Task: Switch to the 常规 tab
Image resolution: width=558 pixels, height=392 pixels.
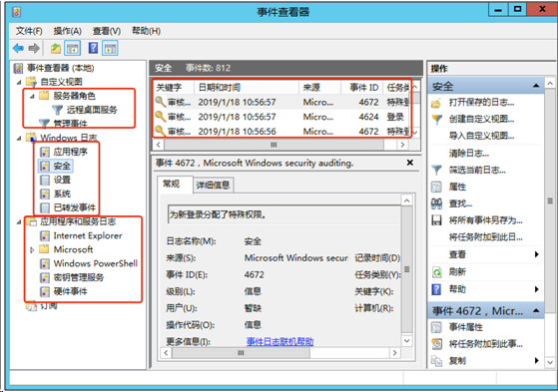Action: point(175,184)
